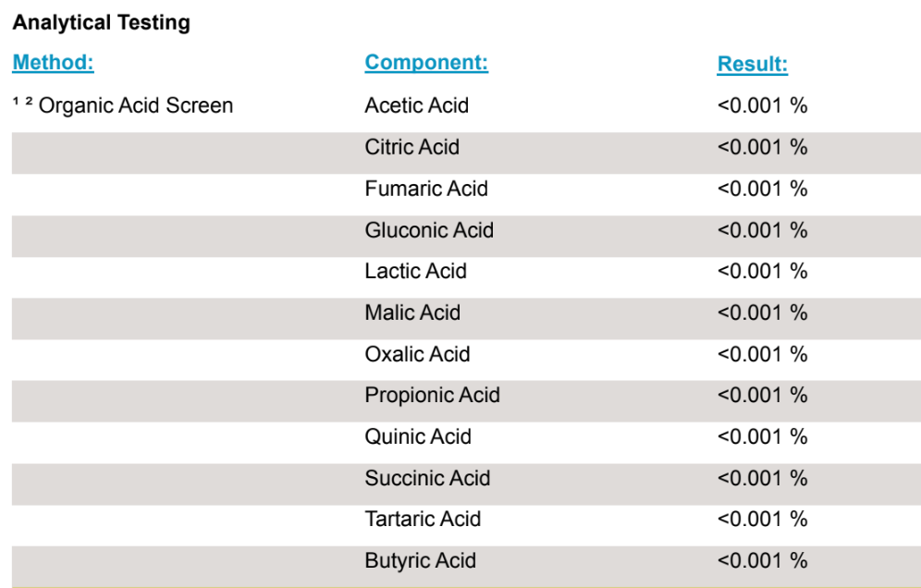Click the Oxalic Acid component
This screenshot has width=921, height=588.
pos(417,354)
